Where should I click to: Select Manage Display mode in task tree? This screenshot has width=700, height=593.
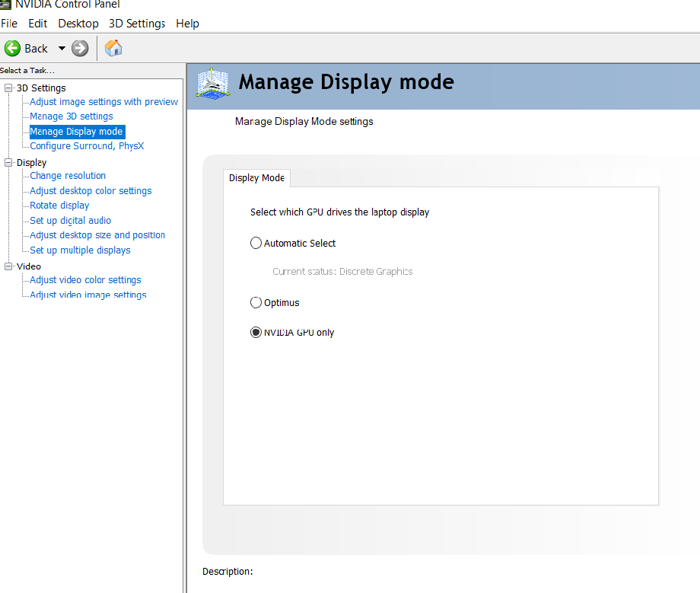[78, 131]
